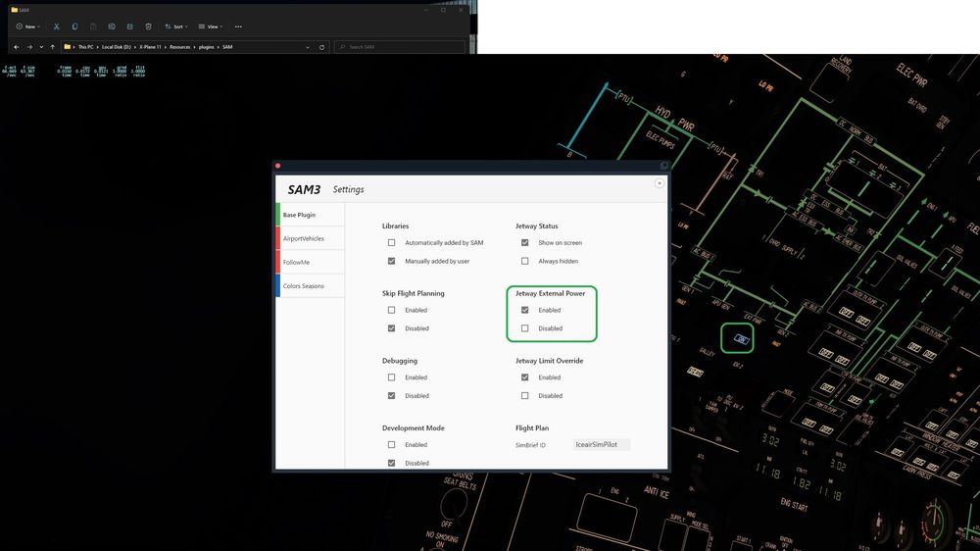The height and width of the screenshot is (551, 980).
Task: Expand the View dropdown in Explorer
Action: (210, 26)
